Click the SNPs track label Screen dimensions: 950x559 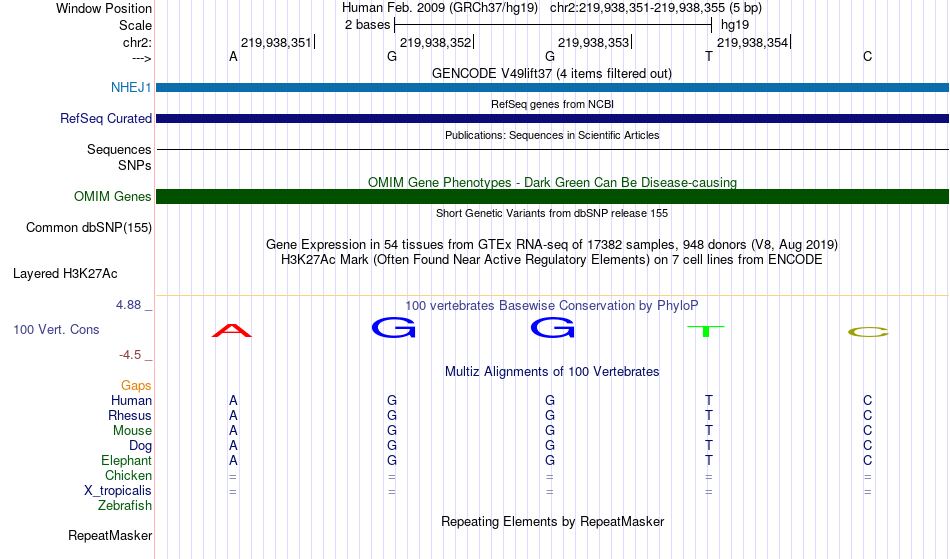coord(135,165)
